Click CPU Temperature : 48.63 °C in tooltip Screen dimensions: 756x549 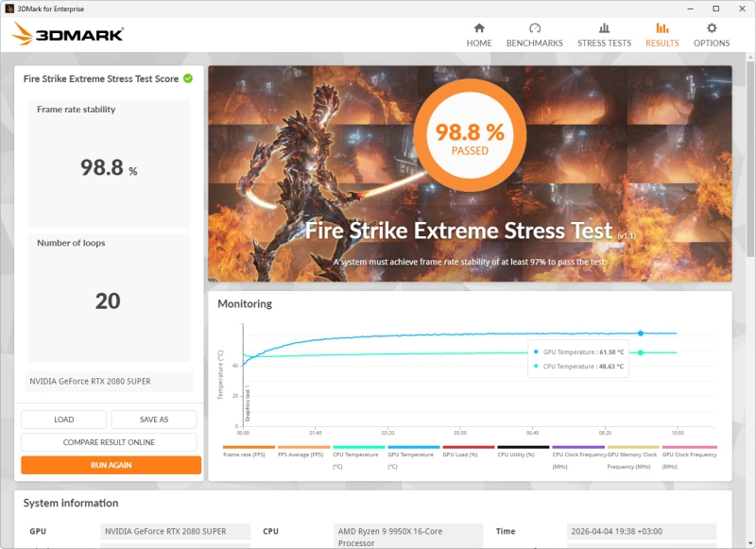click(578, 367)
